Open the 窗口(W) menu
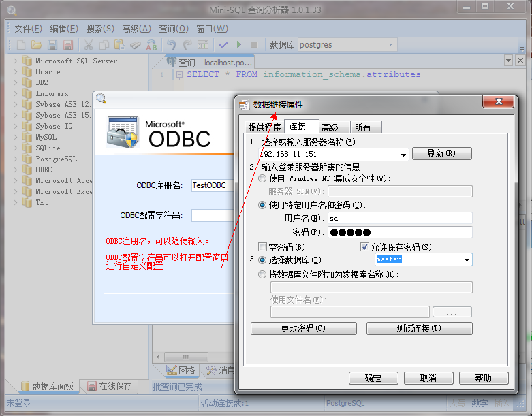Image resolution: width=532 pixels, height=416 pixels. click(213, 29)
